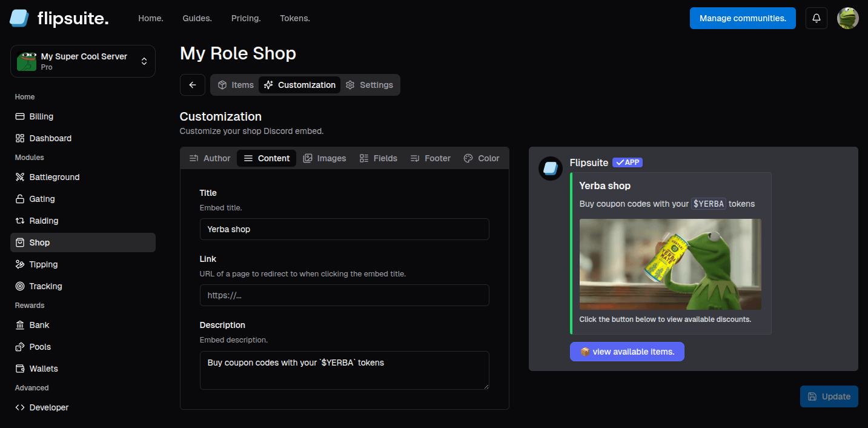Click the Yerba shop embed title
This screenshot has width=868, height=428.
click(605, 186)
